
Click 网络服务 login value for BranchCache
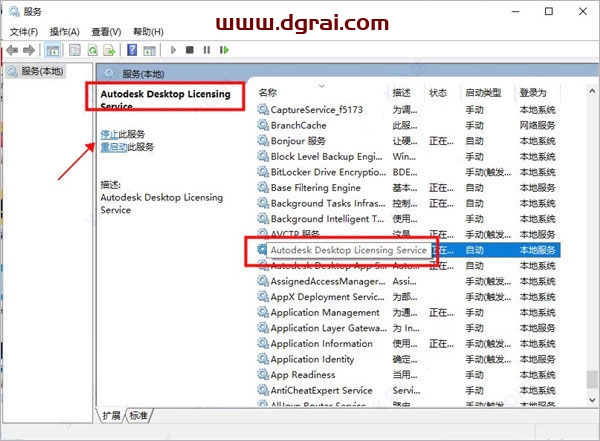point(537,126)
